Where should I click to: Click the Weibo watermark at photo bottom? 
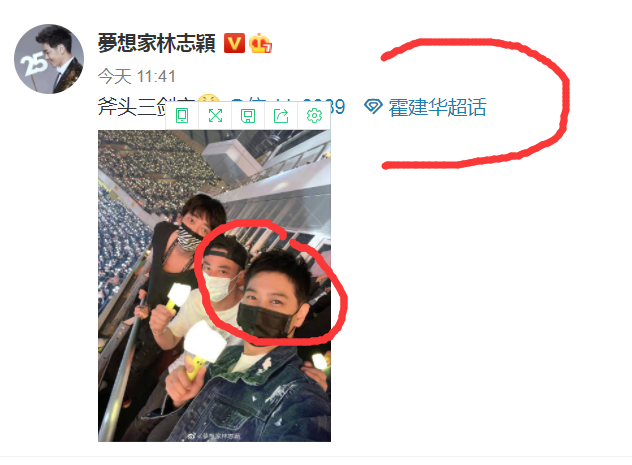tap(214, 436)
